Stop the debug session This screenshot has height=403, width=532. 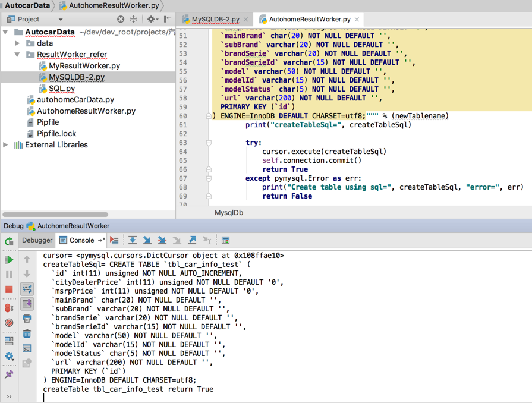pos(9,289)
